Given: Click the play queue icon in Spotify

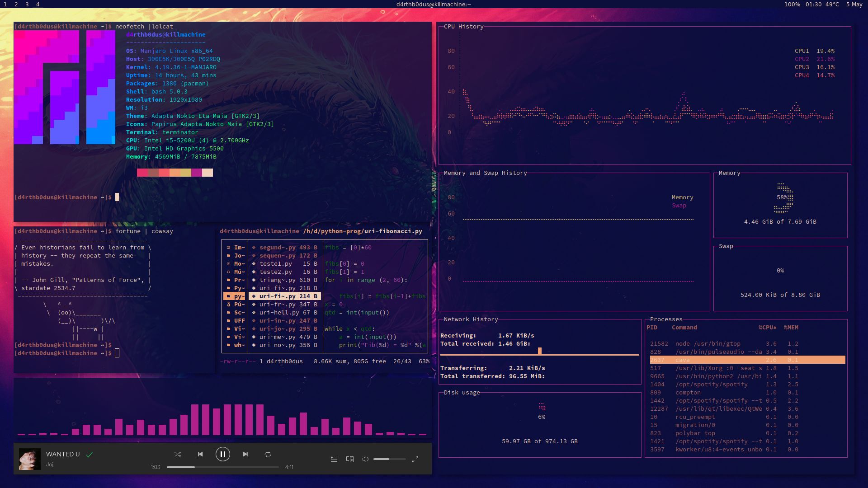Looking at the screenshot, I should [x=334, y=459].
